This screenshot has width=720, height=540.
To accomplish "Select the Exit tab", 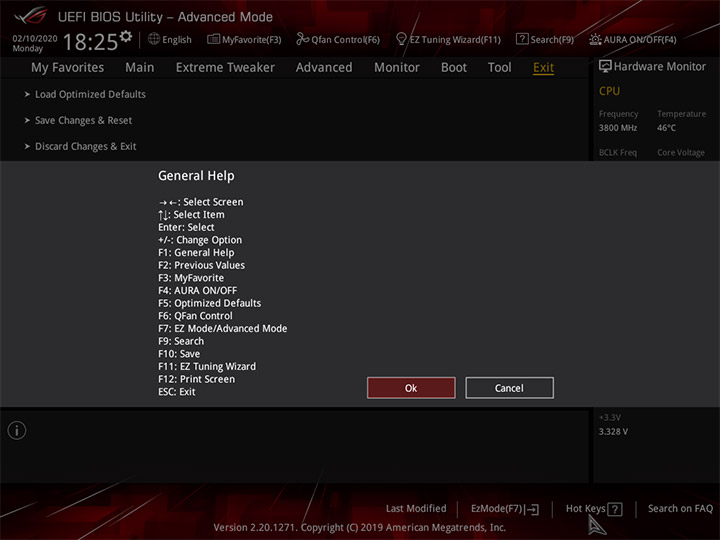I will [543, 68].
